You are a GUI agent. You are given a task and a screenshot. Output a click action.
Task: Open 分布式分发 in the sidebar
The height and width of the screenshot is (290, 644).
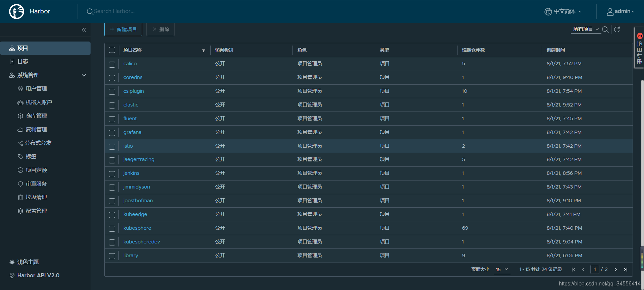tap(38, 143)
